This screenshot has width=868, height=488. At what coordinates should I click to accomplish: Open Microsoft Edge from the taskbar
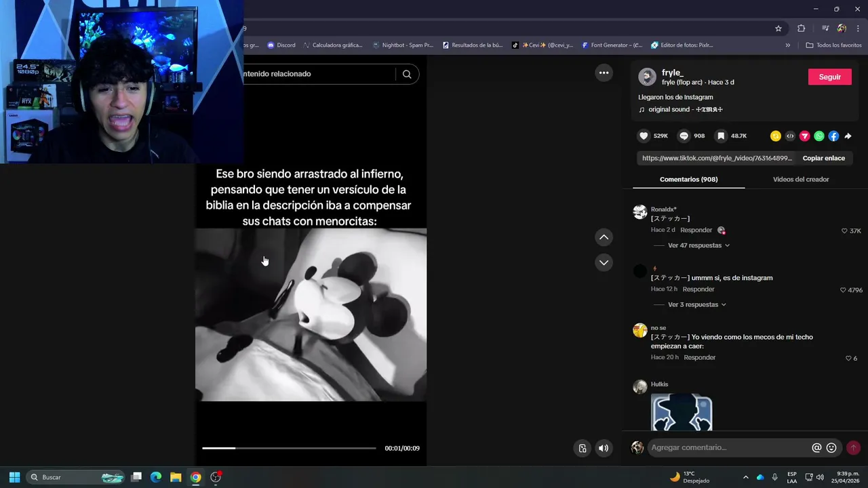coord(156,477)
